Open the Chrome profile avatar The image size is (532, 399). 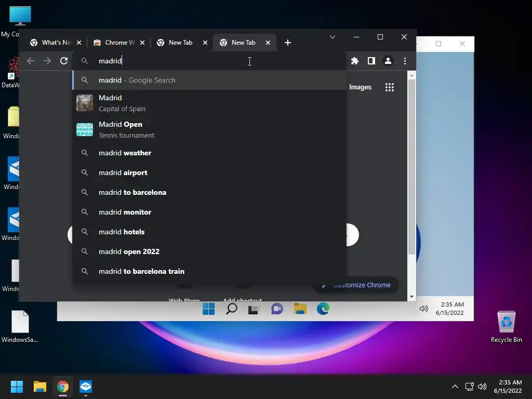388,61
